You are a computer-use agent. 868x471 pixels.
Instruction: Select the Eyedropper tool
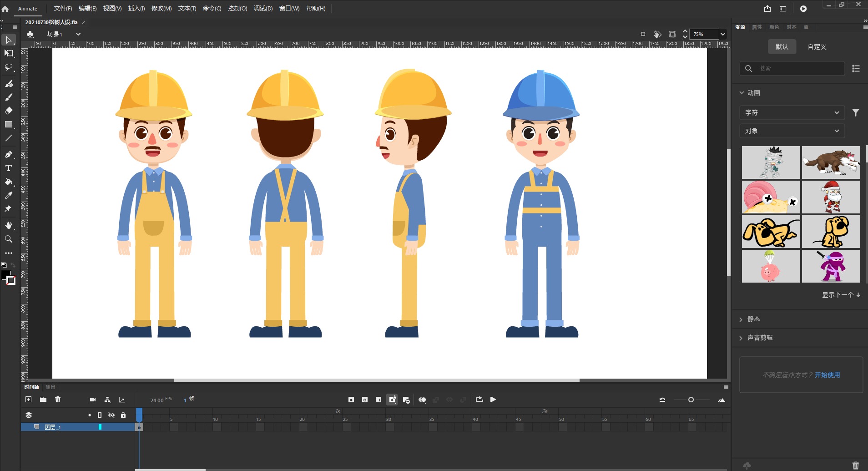(9, 195)
